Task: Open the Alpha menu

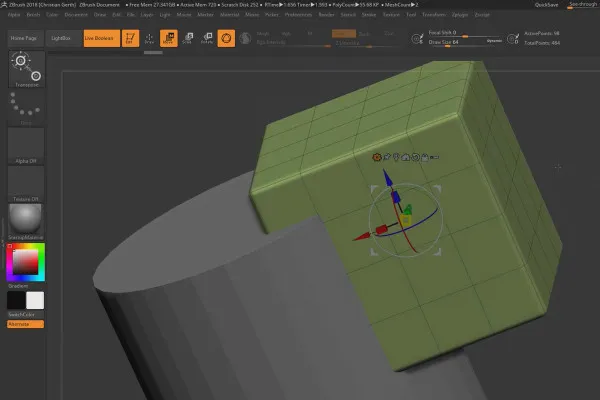Action: [14, 15]
